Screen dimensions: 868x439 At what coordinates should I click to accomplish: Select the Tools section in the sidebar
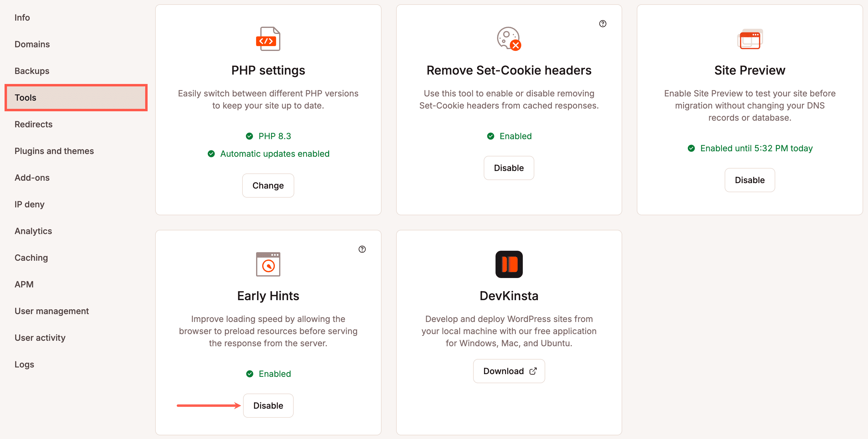coord(76,97)
